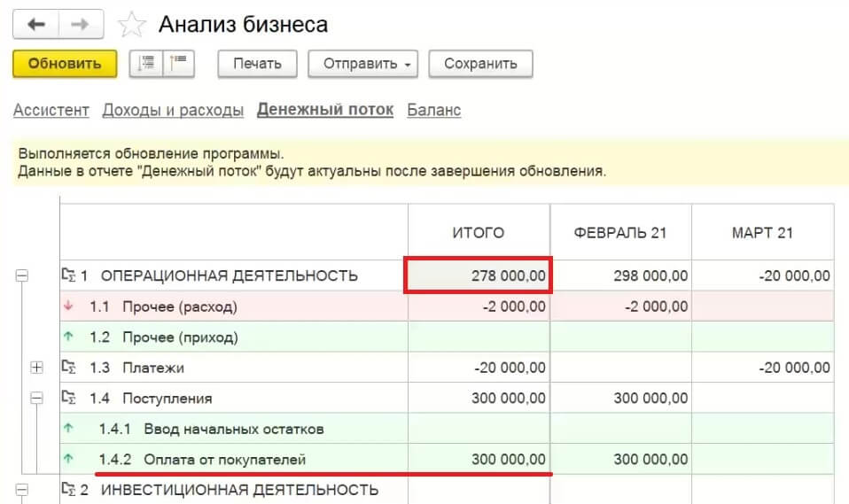
Task: Select the Прочее (расход) row label
Action: point(179,306)
